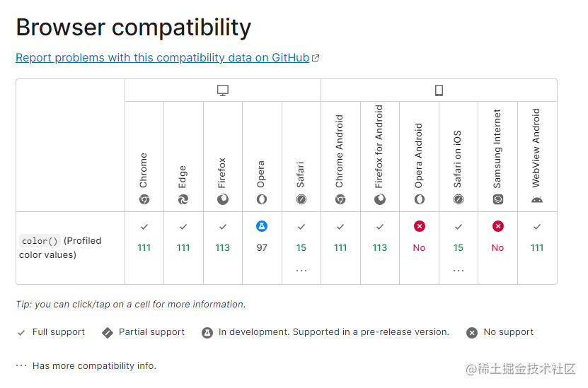Click the color() feature code label
The width and height of the screenshot is (588, 388).
[40, 241]
